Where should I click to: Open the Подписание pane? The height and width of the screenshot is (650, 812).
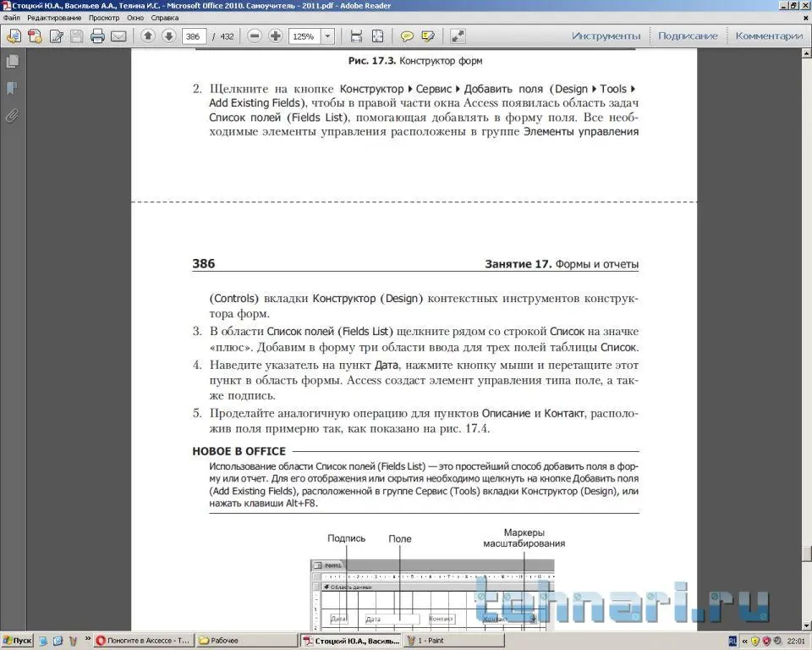(x=688, y=36)
